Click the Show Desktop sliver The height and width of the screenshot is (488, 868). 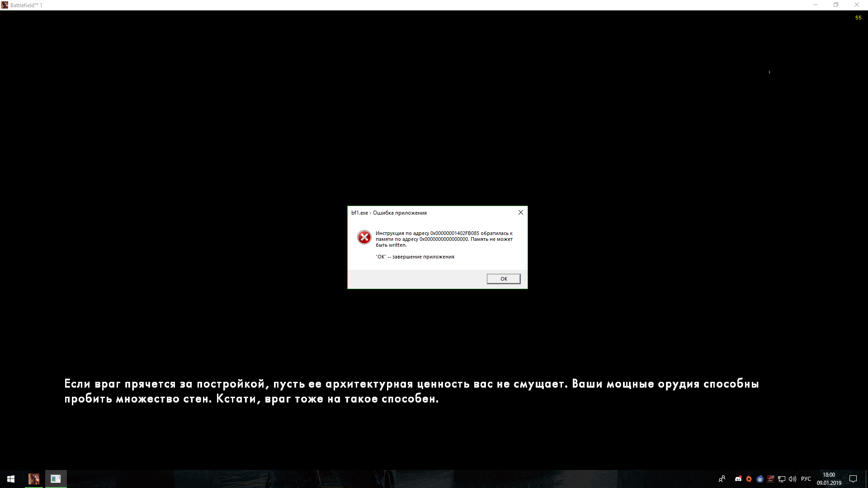866,479
